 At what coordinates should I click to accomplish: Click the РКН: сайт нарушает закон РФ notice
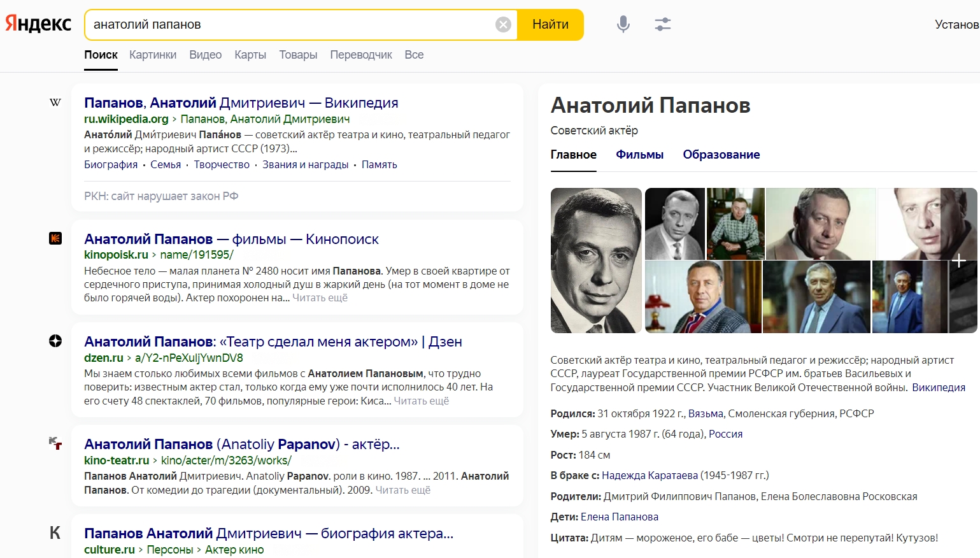click(x=161, y=196)
